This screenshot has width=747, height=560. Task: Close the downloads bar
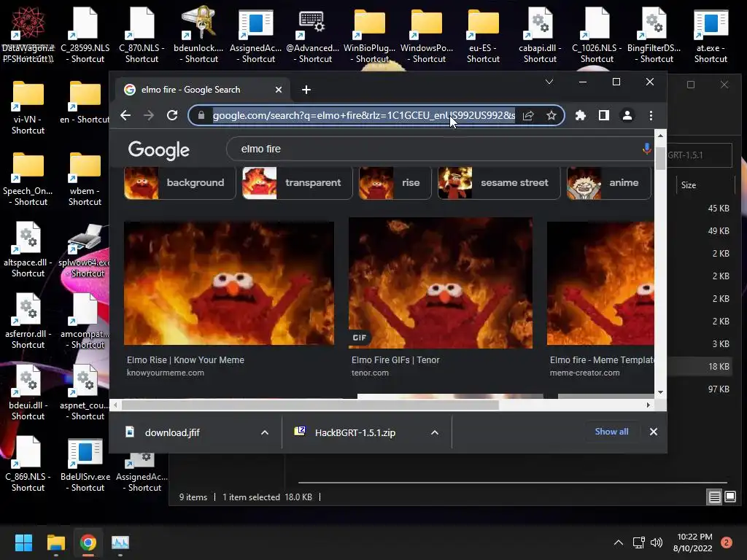654,432
